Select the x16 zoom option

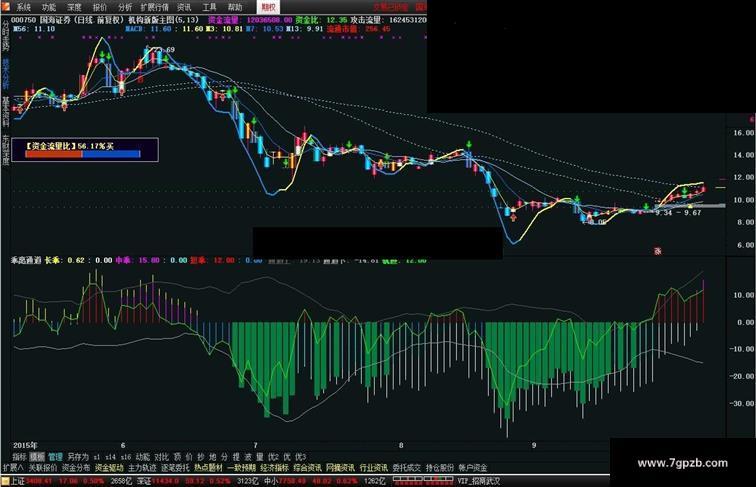pos(126,456)
